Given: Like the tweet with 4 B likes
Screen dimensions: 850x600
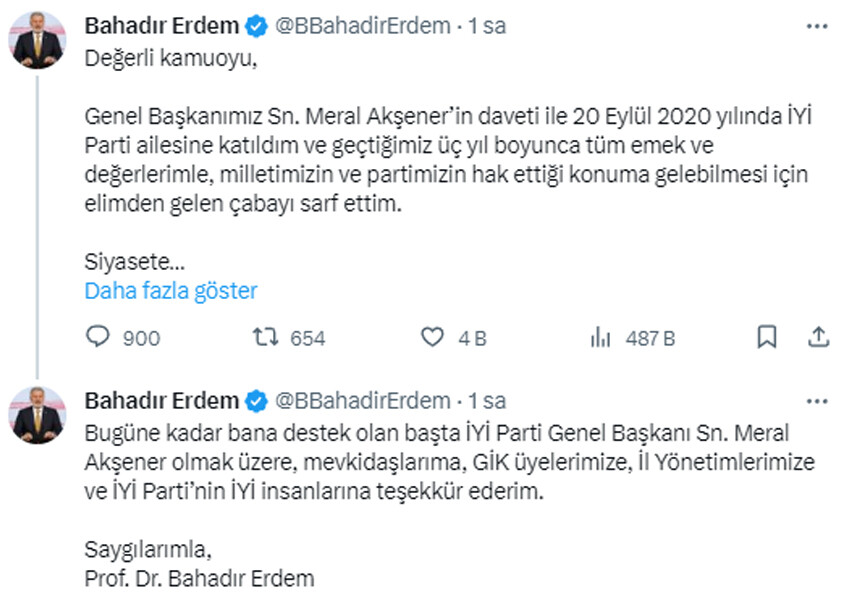Looking at the screenshot, I should point(432,338).
